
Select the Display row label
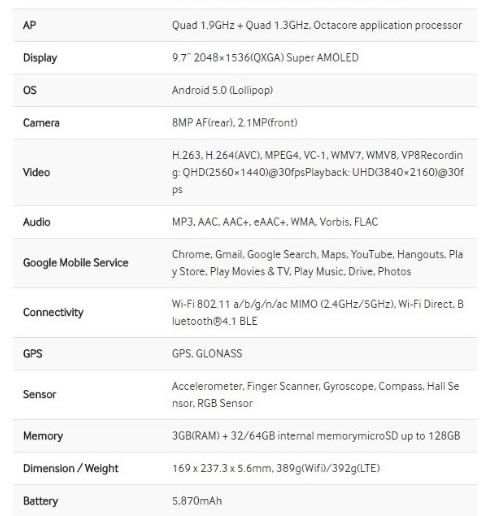pos(40,58)
